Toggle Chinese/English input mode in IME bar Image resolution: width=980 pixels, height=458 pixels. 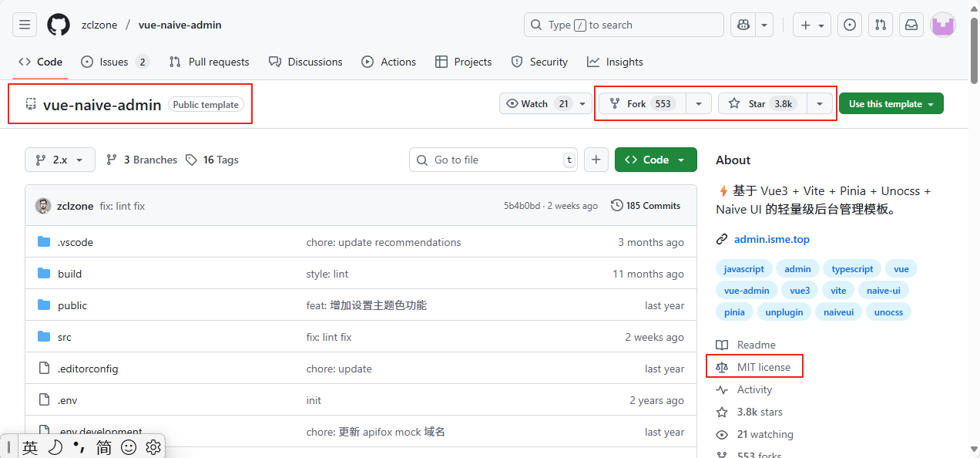coord(30,447)
